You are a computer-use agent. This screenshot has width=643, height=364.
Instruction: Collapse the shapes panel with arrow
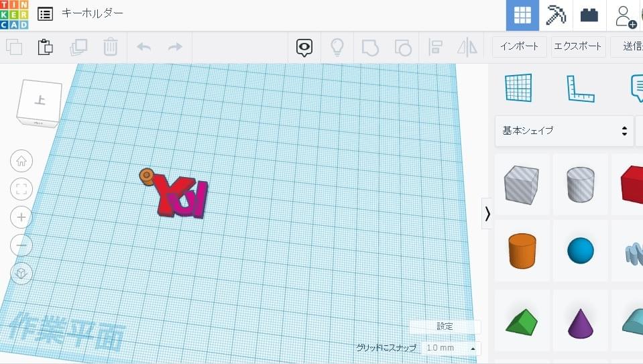tap(487, 214)
